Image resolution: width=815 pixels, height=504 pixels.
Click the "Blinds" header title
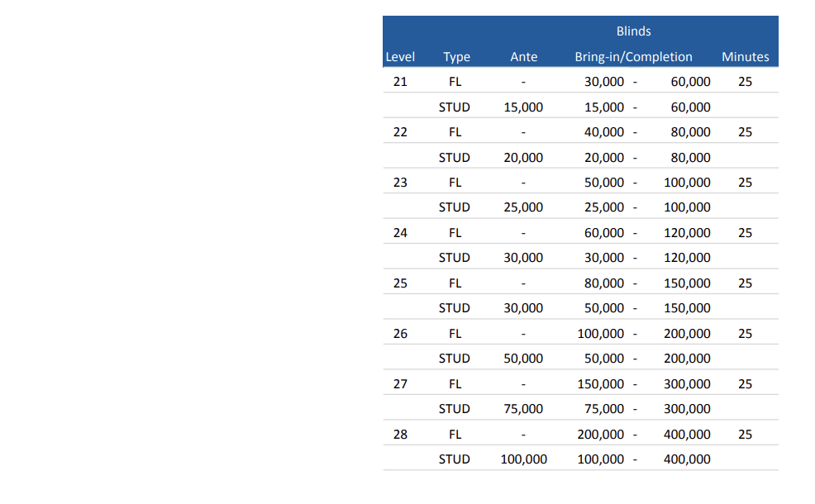click(x=633, y=31)
